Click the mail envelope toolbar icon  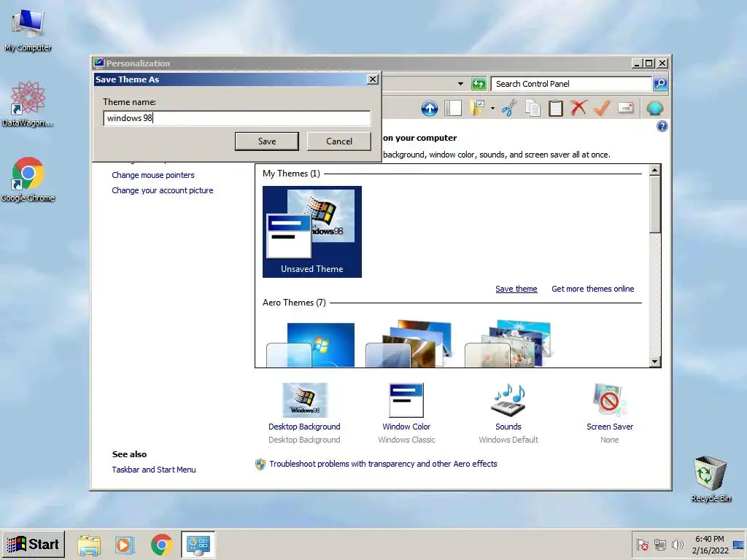(x=625, y=108)
